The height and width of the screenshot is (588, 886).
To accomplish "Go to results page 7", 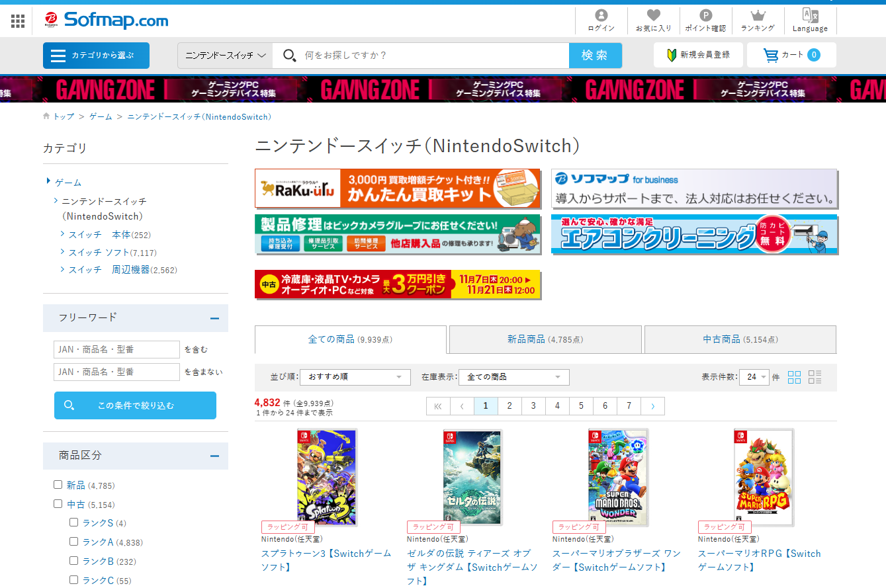I will [x=629, y=406].
